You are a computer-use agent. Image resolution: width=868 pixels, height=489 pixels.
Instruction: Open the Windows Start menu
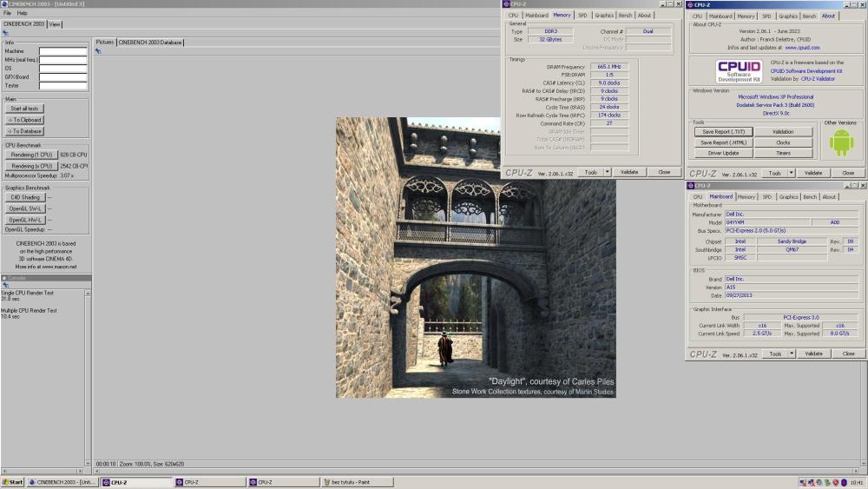[13, 482]
